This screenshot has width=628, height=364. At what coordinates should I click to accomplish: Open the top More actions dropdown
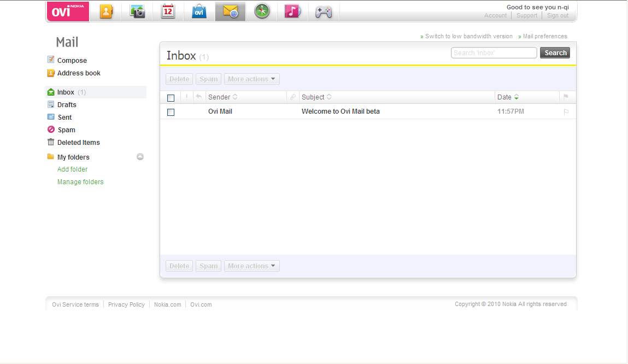(x=251, y=79)
